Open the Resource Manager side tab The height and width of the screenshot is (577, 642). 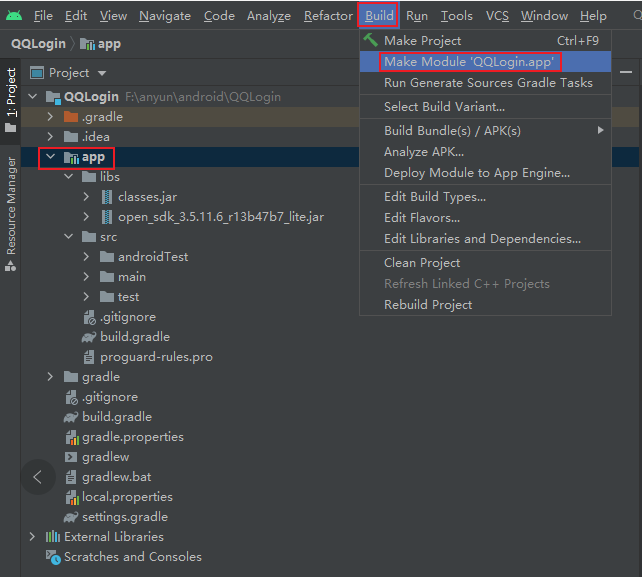11,213
